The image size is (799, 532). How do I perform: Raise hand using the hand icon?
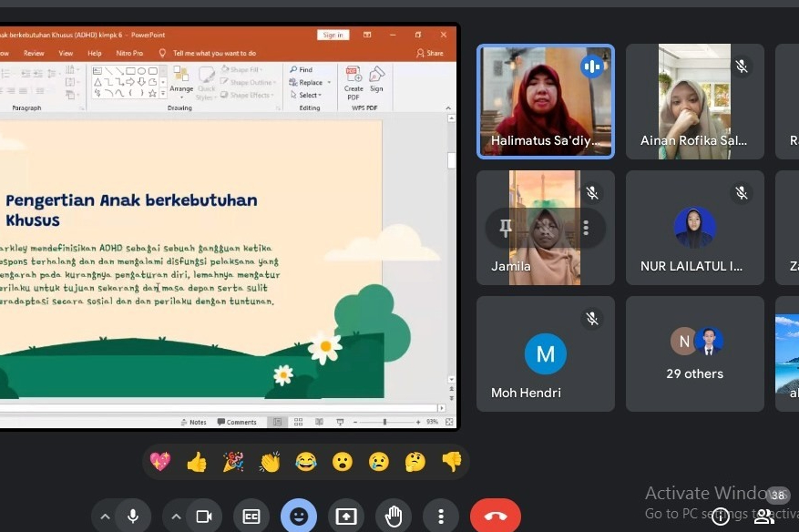pos(393,515)
